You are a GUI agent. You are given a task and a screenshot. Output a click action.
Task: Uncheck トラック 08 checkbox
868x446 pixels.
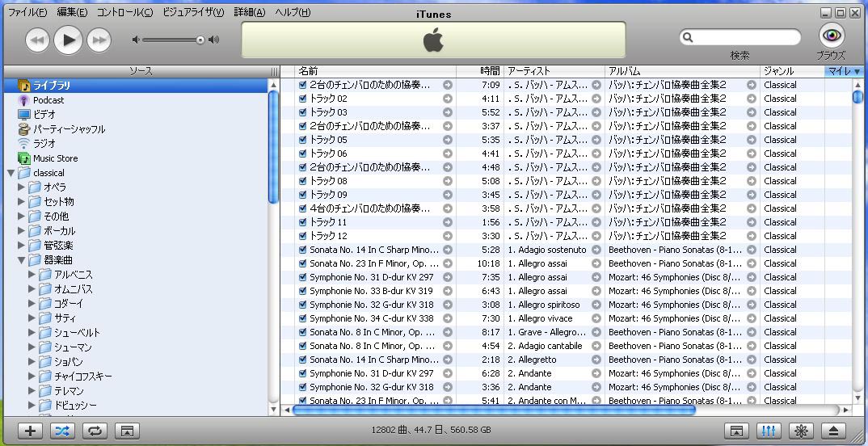click(x=302, y=181)
